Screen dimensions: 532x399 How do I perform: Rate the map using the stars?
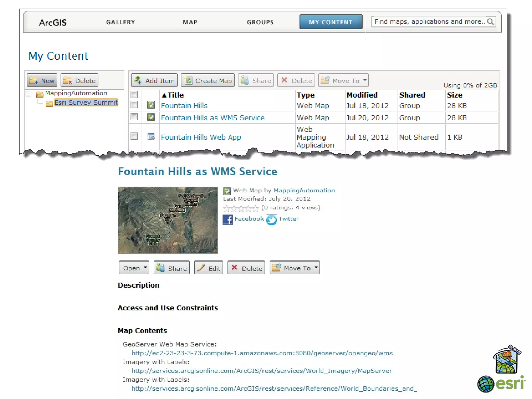point(241,208)
